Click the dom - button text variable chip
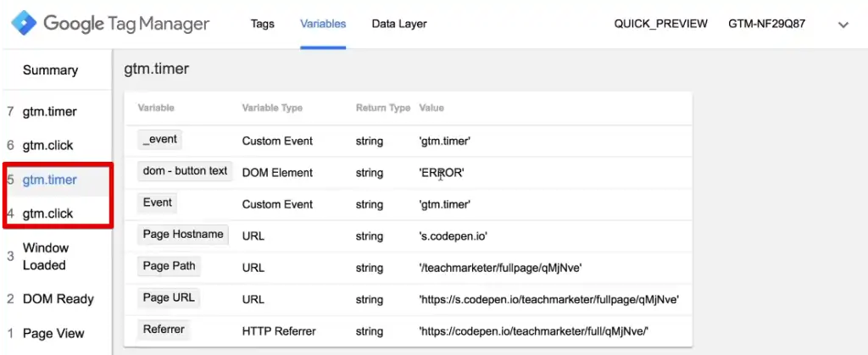The width and height of the screenshot is (868, 355). pyautogui.click(x=186, y=171)
